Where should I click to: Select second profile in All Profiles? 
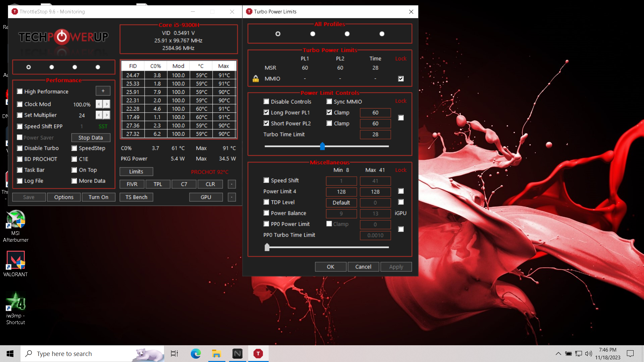313,34
